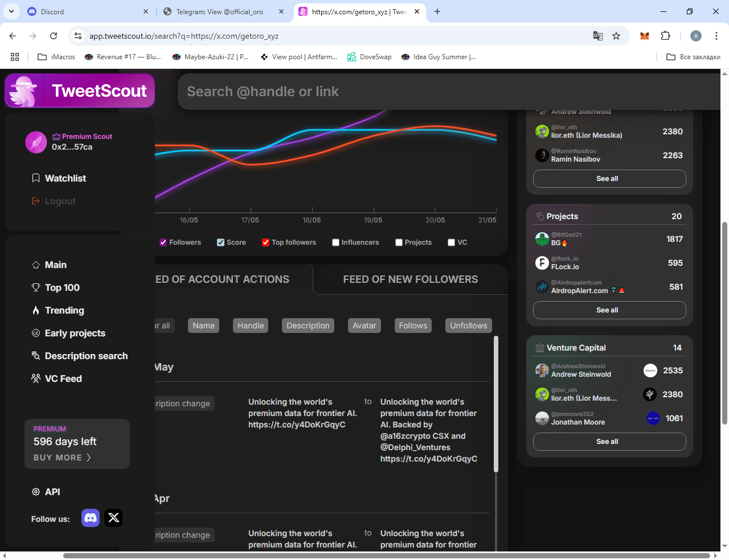The image size is (729, 560).
Task: Filter feed by Follows
Action: (x=413, y=326)
